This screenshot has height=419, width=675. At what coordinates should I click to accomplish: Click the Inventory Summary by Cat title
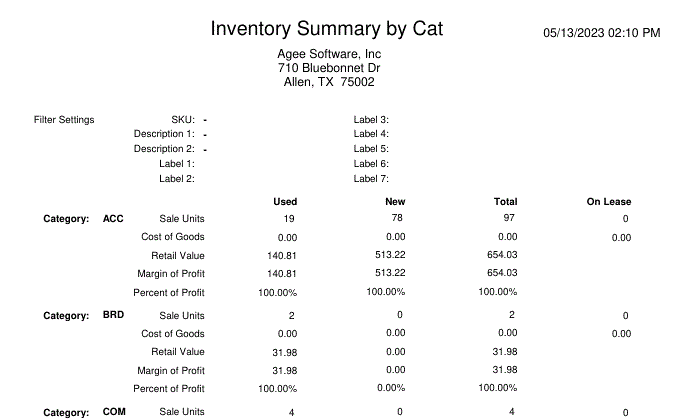(x=326, y=29)
